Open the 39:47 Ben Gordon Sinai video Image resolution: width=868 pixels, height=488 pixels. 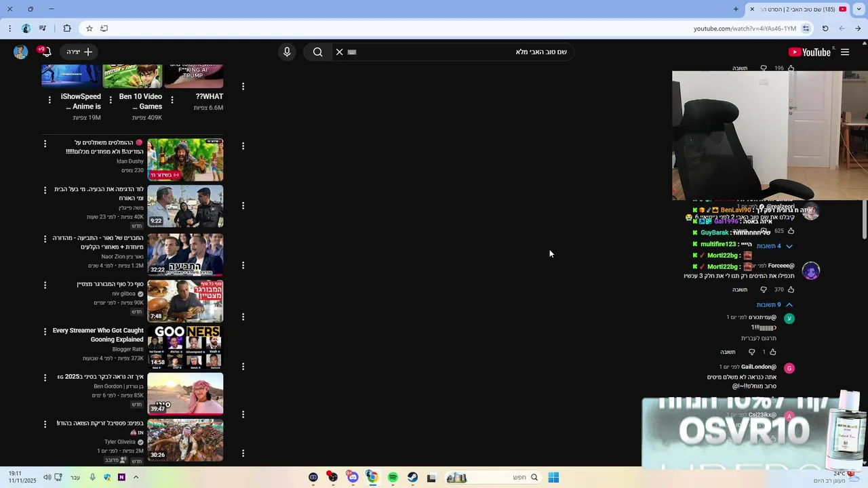click(185, 393)
